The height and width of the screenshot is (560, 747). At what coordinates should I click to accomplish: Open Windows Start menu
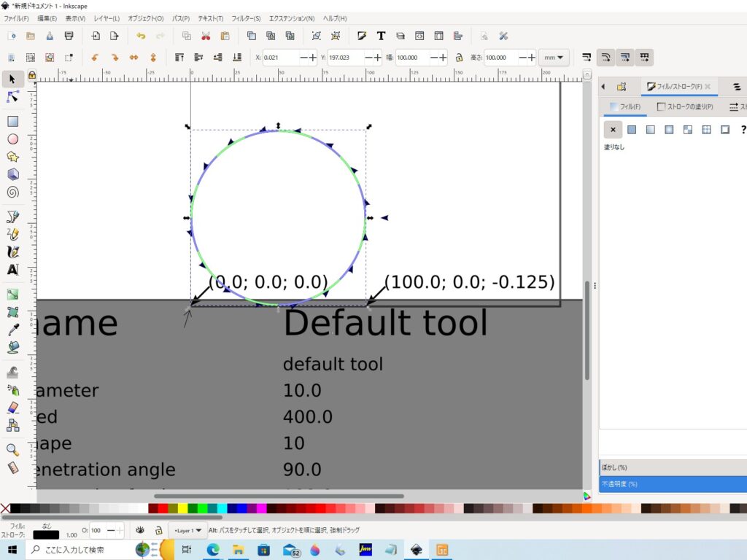click(12, 550)
